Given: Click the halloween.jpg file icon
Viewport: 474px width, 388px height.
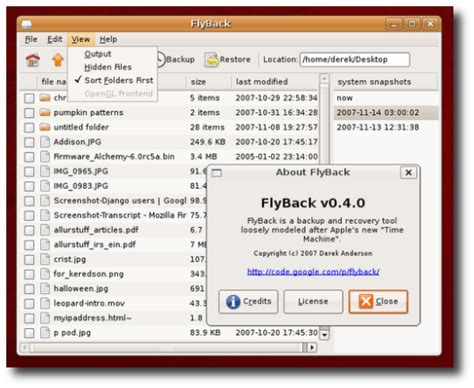Looking at the screenshot, I should click(45, 288).
